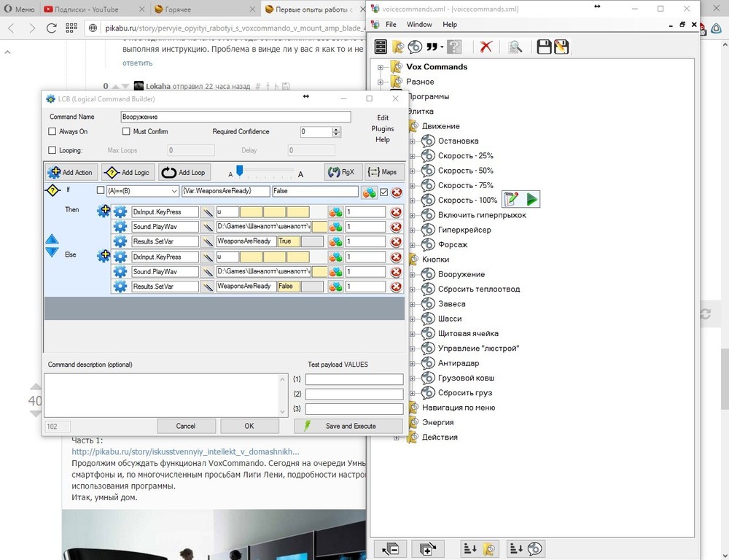Screen dimensions: 729x560
Task: Open the Opera Меню button
Action: coord(19,9)
